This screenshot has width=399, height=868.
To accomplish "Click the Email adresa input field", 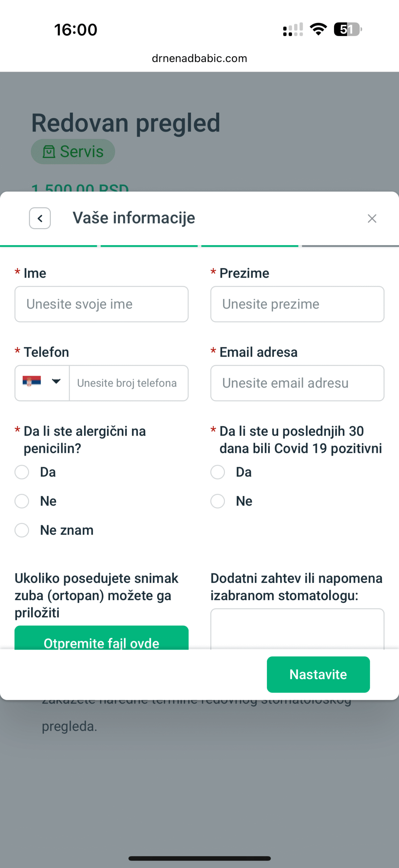I will (x=297, y=383).
